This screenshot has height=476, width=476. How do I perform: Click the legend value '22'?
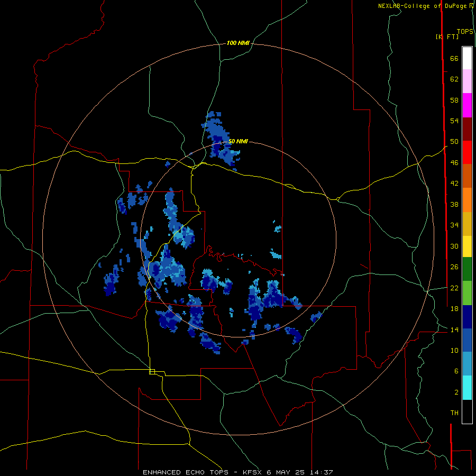click(x=454, y=288)
